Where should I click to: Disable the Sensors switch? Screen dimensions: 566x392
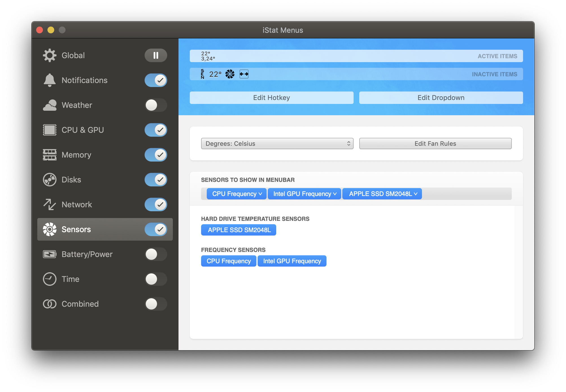[x=156, y=229]
